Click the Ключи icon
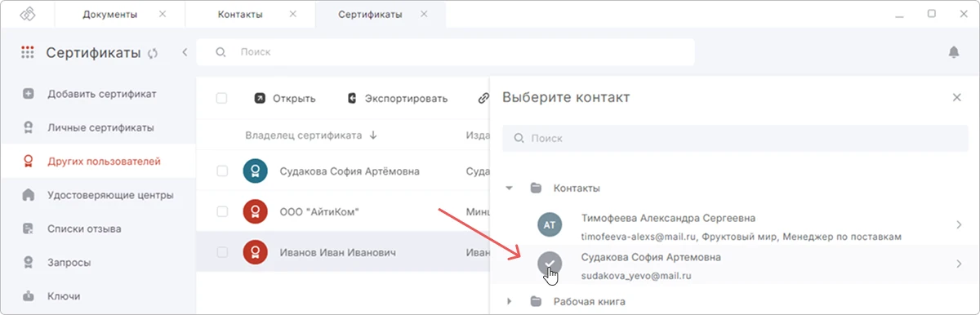980x315 pixels. (29, 296)
